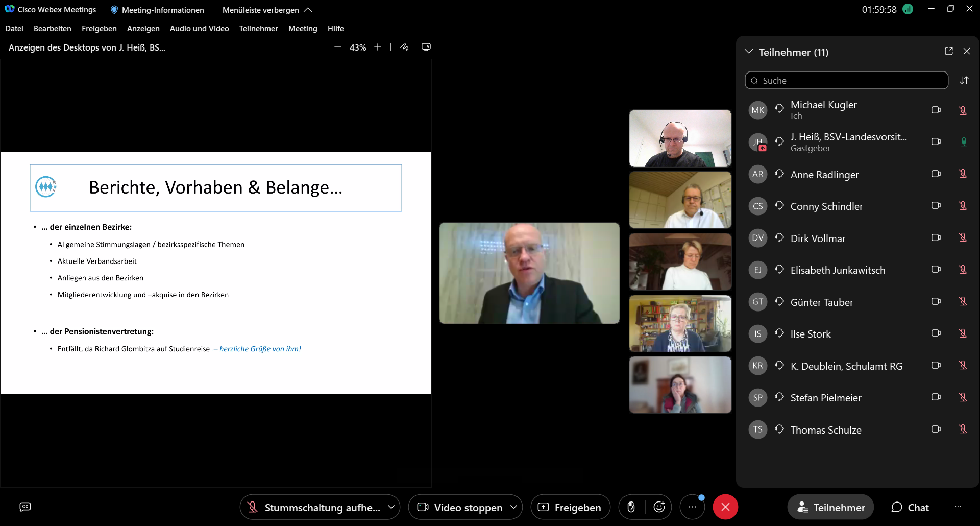
Task: Select top video thumbnail of man with headset
Action: pos(680,138)
